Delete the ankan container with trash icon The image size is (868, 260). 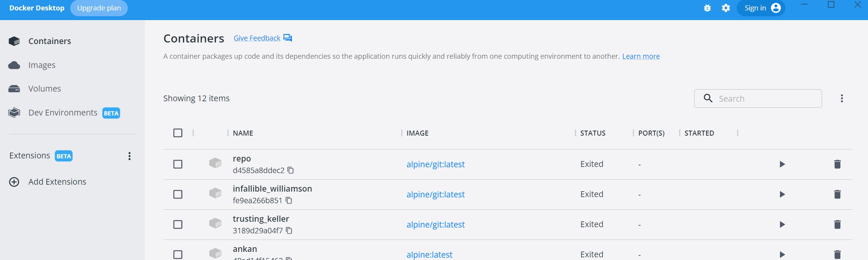(x=837, y=255)
